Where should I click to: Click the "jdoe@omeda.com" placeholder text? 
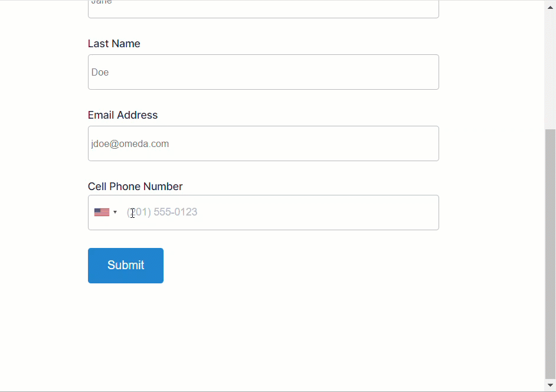[x=130, y=144]
